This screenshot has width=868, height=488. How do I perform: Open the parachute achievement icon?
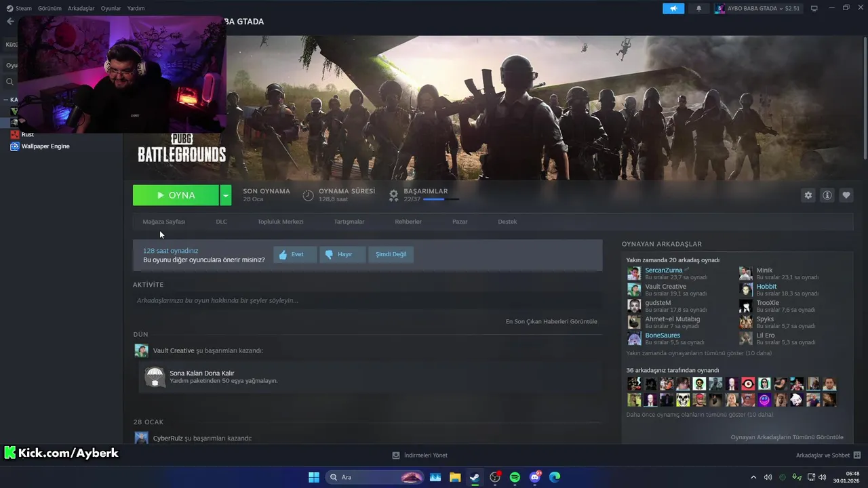click(x=155, y=377)
